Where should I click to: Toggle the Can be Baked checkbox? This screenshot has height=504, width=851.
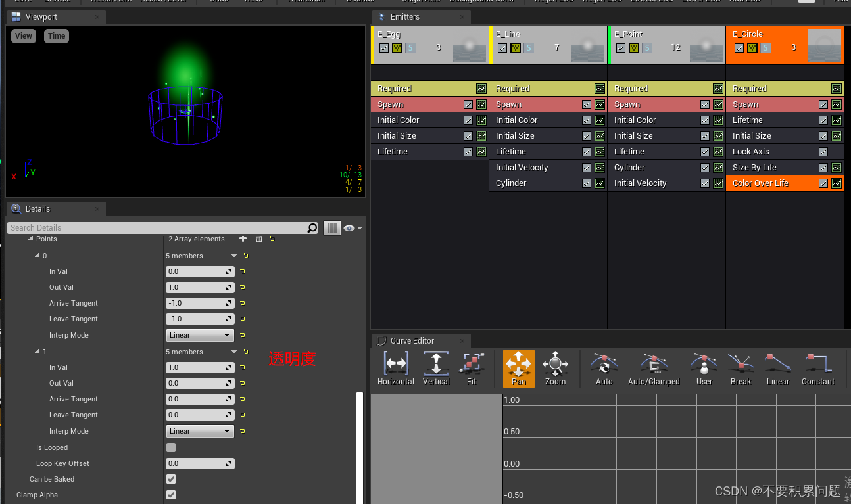[x=171, y=479]
